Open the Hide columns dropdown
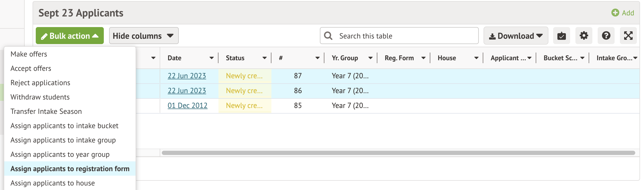This screenshot has width=644, height=190. click(144, 36)
